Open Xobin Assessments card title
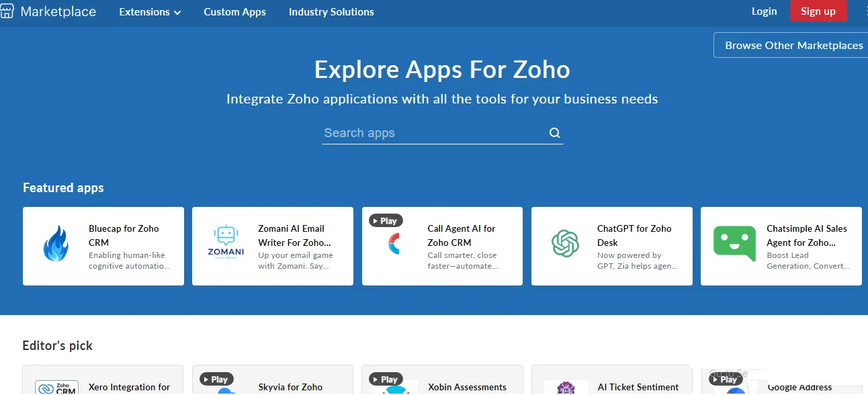The width and height of the screenshot is (868, 395). (x=467, y=387)
